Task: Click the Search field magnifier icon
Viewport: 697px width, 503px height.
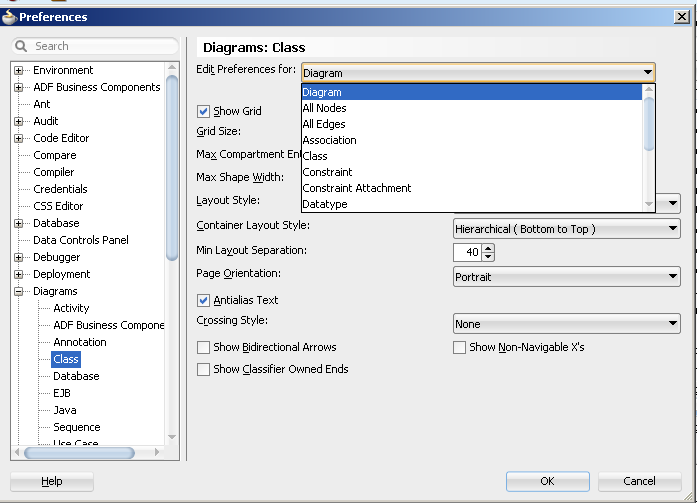Action: (x=21, y=46)
